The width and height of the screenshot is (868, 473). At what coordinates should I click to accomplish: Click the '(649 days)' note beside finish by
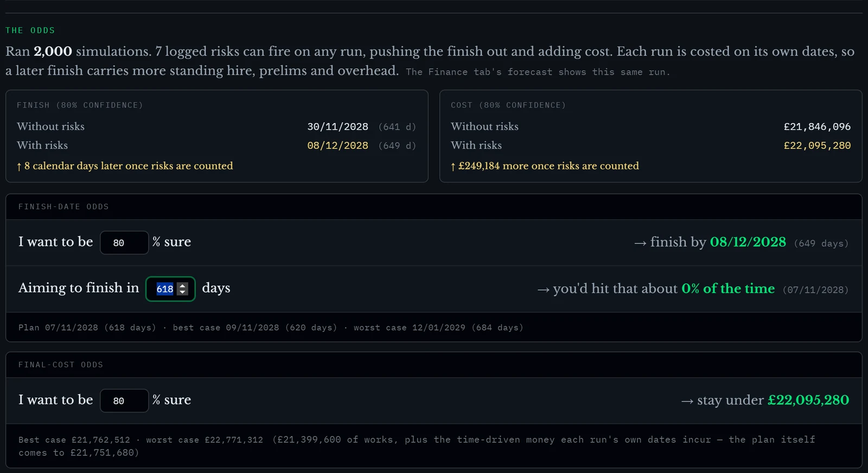tap(821, 244)
